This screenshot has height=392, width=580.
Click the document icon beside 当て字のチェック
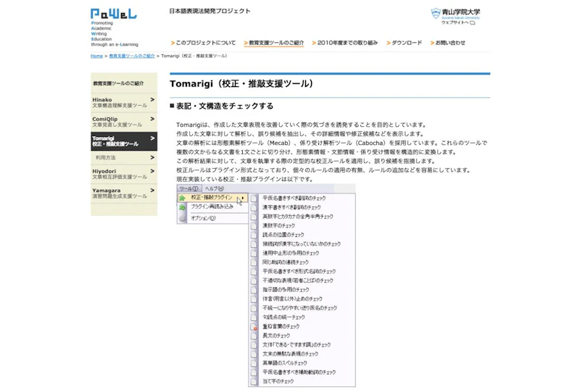(254, 381)
